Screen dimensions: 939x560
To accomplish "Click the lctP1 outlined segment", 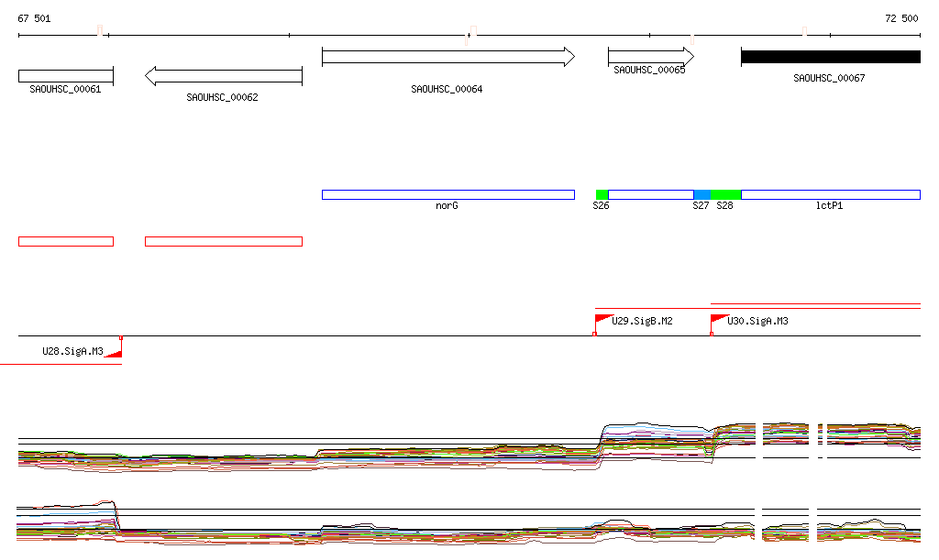I will pos(831,194).
